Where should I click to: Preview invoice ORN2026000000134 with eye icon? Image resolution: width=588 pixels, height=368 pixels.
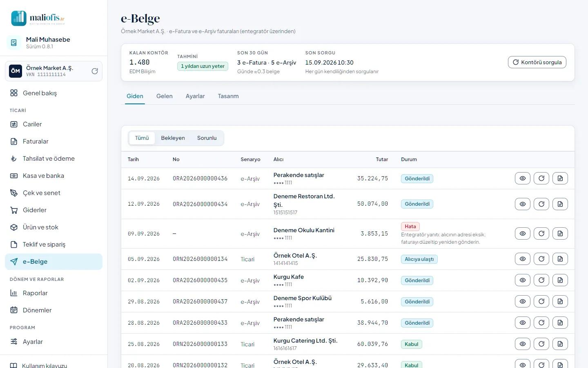pyautogui.click(x=523, y=259)
